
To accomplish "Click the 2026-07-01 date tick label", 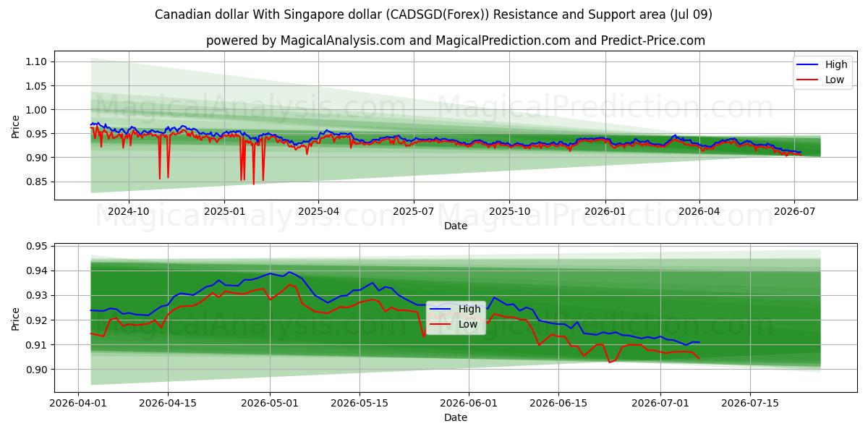I will click(x=660, y=403).
